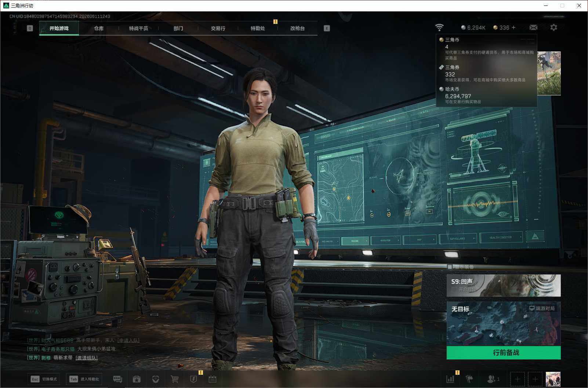This screenshot has width=588, height=388.
Task: Open the chat messages icon in bottom bar
Action: (117, 379)
